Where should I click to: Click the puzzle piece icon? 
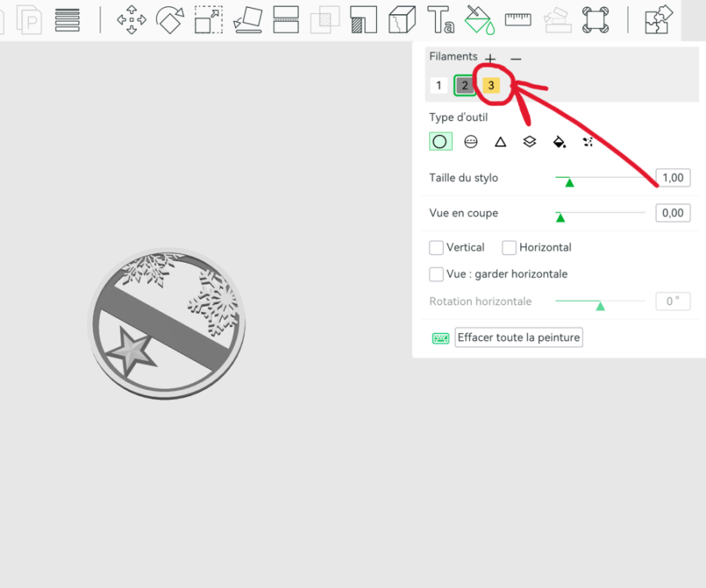point(659,20)
